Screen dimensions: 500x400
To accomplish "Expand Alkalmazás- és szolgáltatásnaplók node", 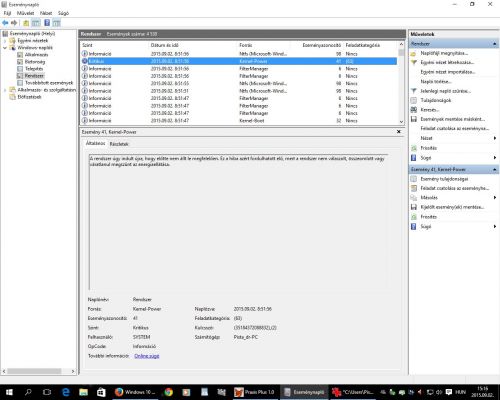I will pos(5,90).
